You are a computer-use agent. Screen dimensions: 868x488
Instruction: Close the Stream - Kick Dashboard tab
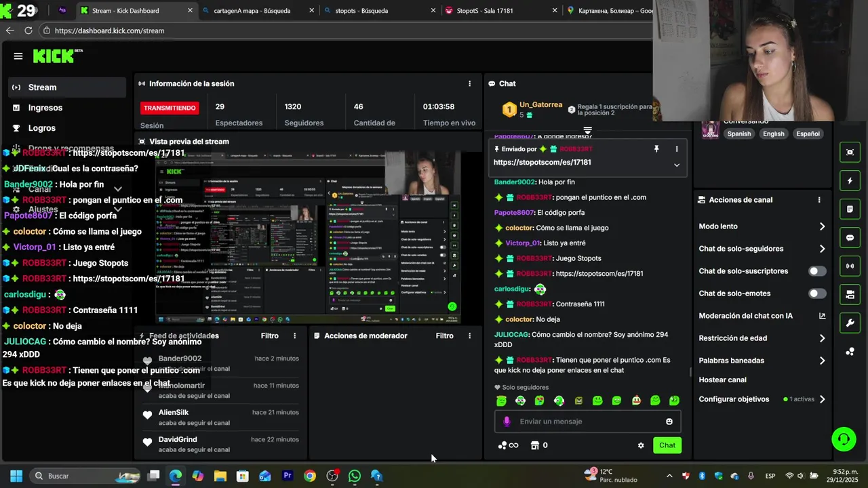[190, 11]
